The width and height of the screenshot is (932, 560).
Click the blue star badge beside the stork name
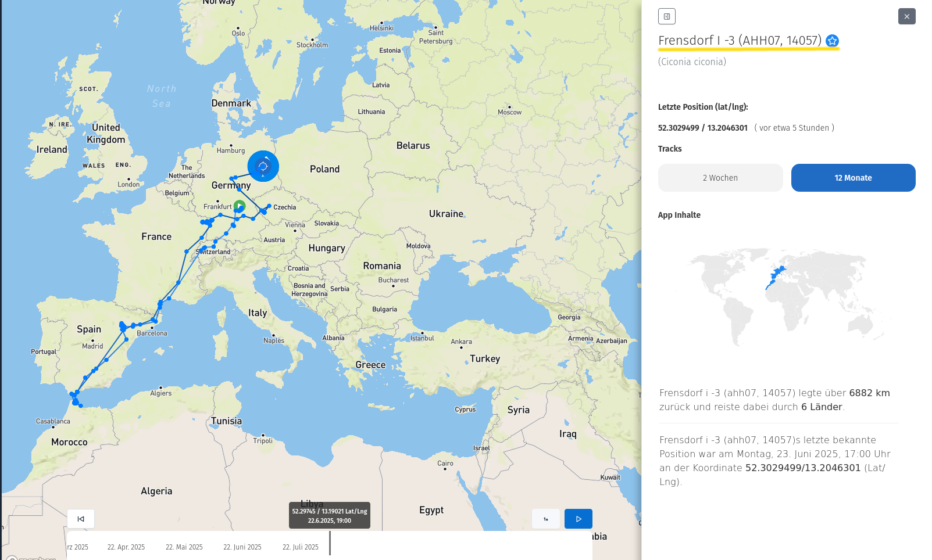(x=832, y=41)
